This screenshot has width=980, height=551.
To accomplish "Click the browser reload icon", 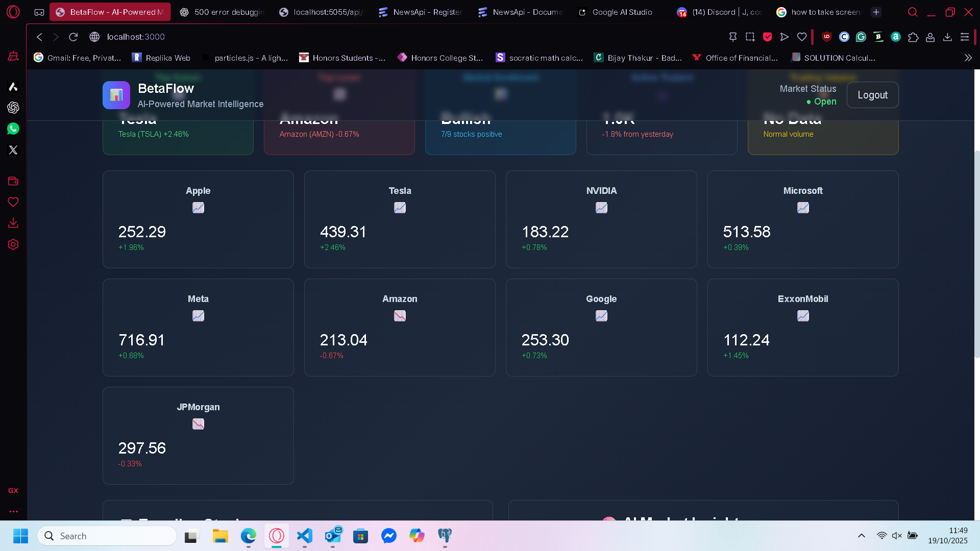I will coord(73,37).
